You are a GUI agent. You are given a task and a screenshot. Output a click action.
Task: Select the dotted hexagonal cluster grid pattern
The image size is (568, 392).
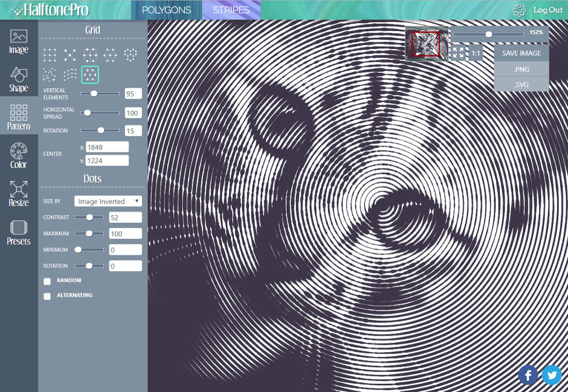pos(131,55)
